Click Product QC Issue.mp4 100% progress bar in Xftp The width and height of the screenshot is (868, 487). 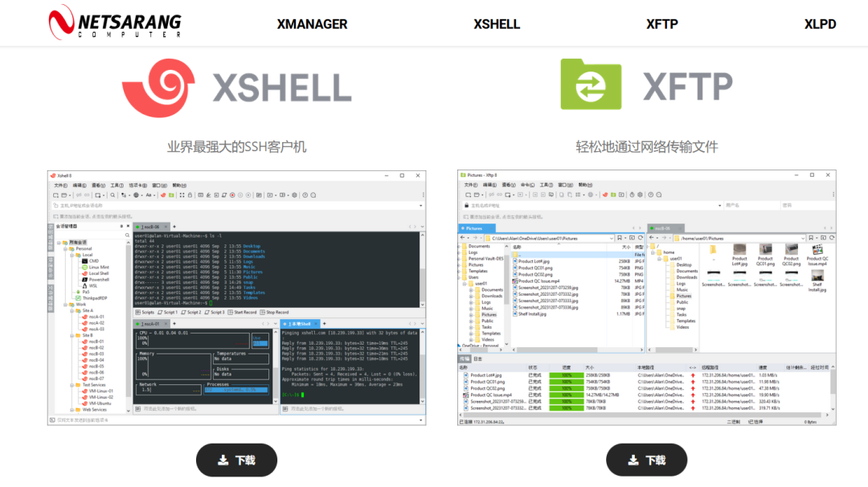(x=567, y=395)
